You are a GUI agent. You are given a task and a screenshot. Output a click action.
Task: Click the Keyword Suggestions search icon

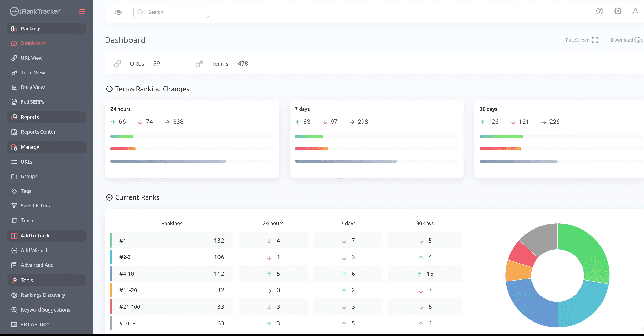(14, 310)
